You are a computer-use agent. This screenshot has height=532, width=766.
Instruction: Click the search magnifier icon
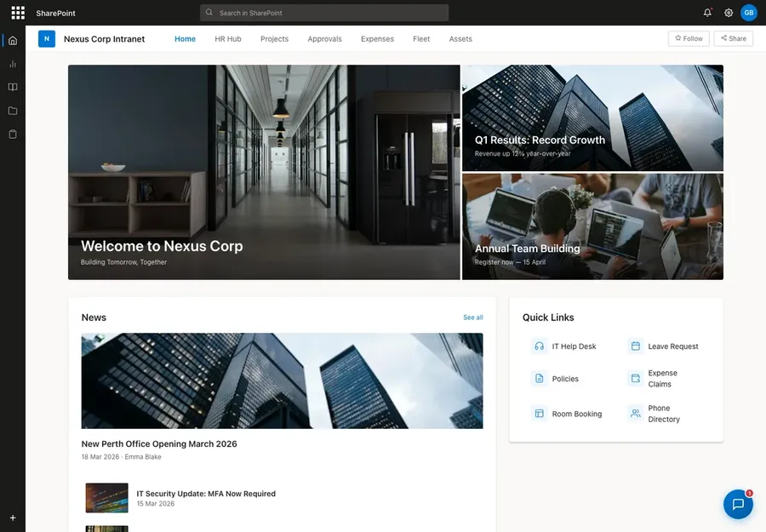pyautogui.click(x=209, y=13)
